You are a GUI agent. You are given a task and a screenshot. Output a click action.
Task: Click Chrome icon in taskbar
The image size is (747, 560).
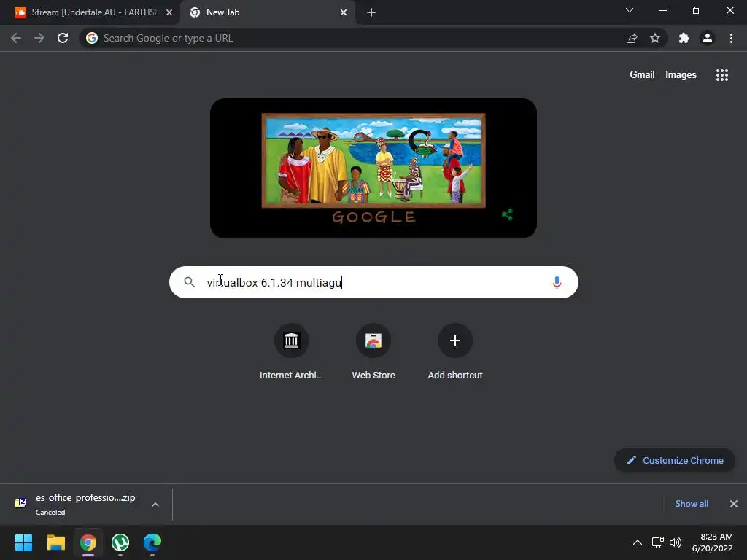click(88, 542)
